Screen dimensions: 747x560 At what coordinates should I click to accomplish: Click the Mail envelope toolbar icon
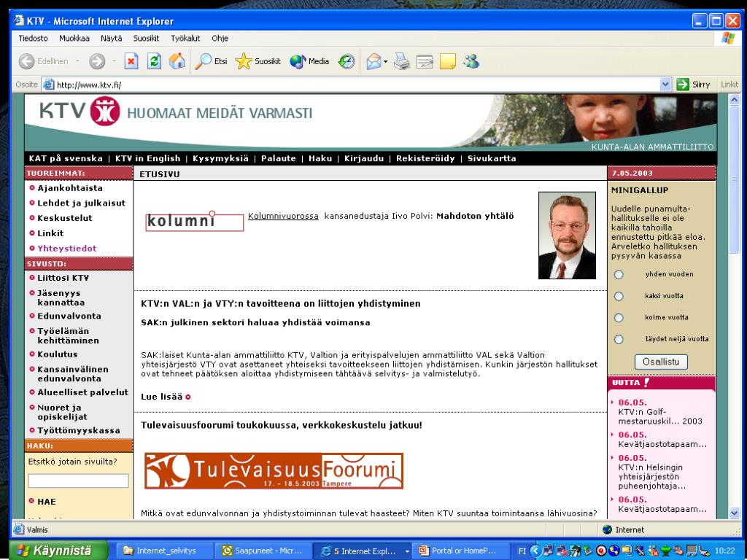tap(373, 61)
